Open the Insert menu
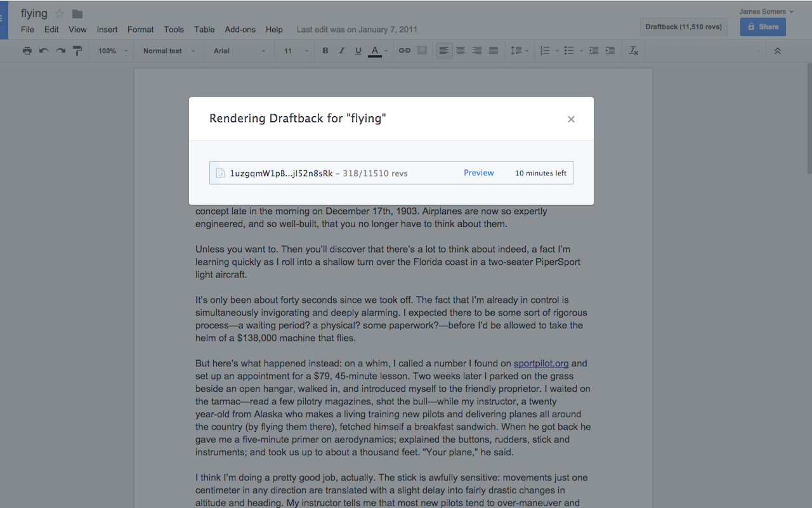Screen dimensions: 812x508 pyautogui.click(x=107, y=29)
